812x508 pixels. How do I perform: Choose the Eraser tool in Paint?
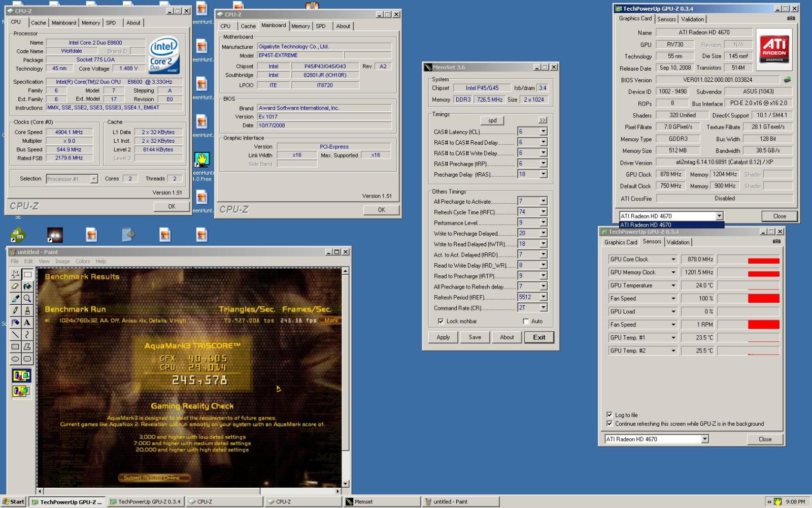tap(15, 287)
